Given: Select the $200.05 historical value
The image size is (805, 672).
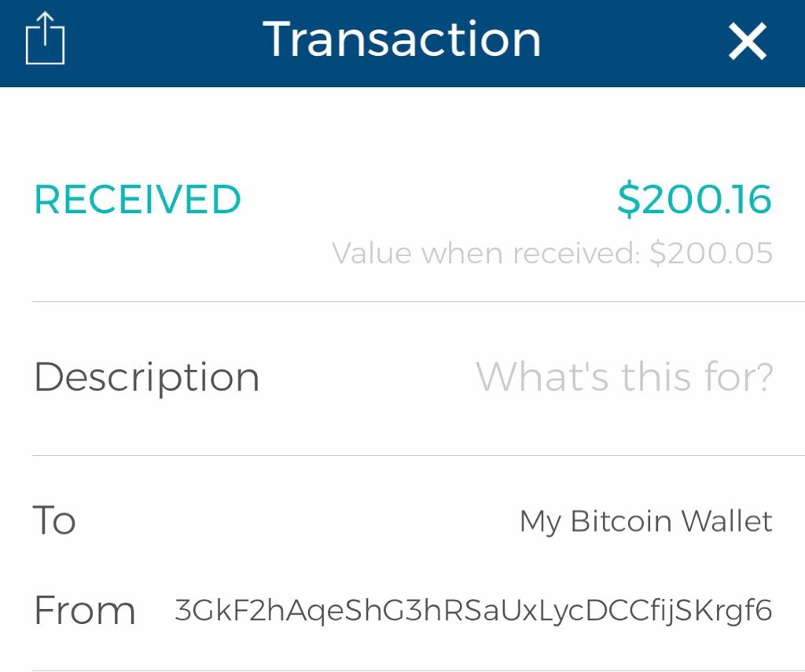Looking at the screenshot, I should pyautogui.click(x=711, y=254).
